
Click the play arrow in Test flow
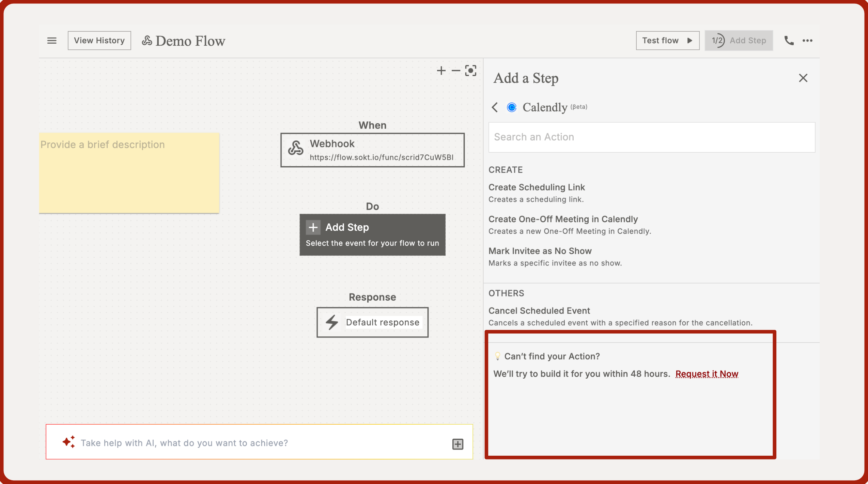point(689,41)
